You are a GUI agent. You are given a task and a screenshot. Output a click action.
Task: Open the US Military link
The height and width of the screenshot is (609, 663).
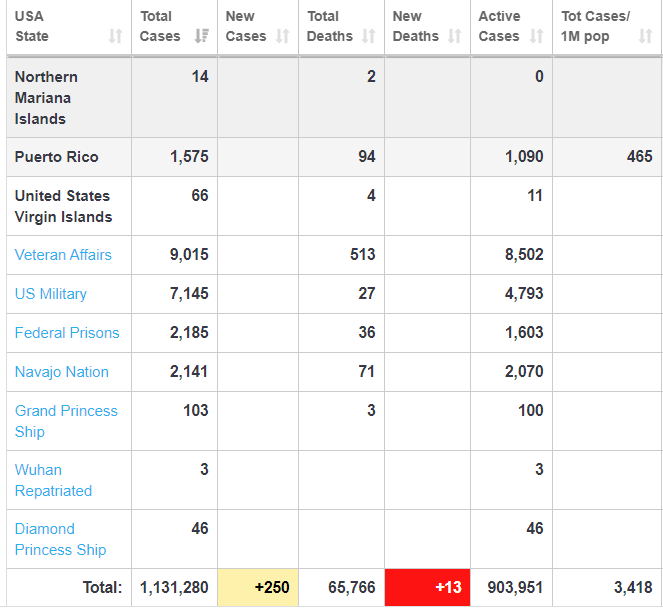pos(51,294)
